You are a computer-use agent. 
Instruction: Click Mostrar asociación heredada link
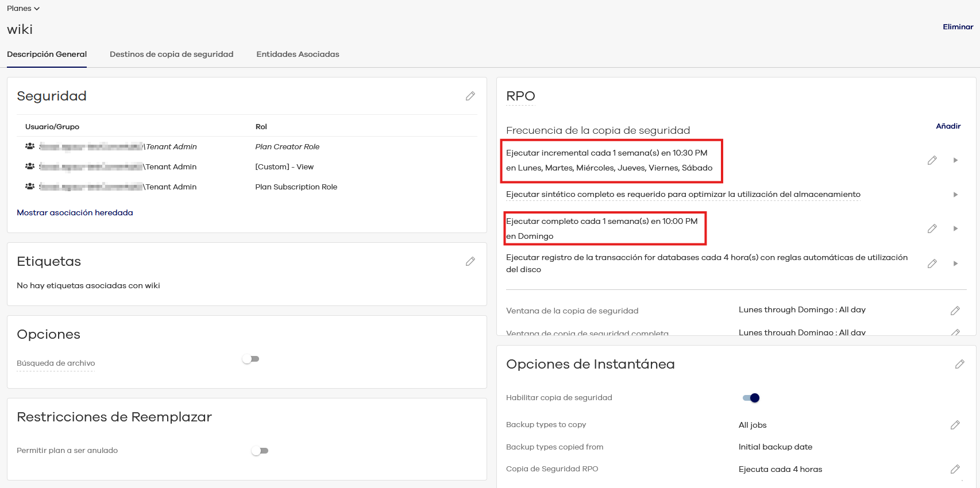pyautogui.click(x=75, y=212)
